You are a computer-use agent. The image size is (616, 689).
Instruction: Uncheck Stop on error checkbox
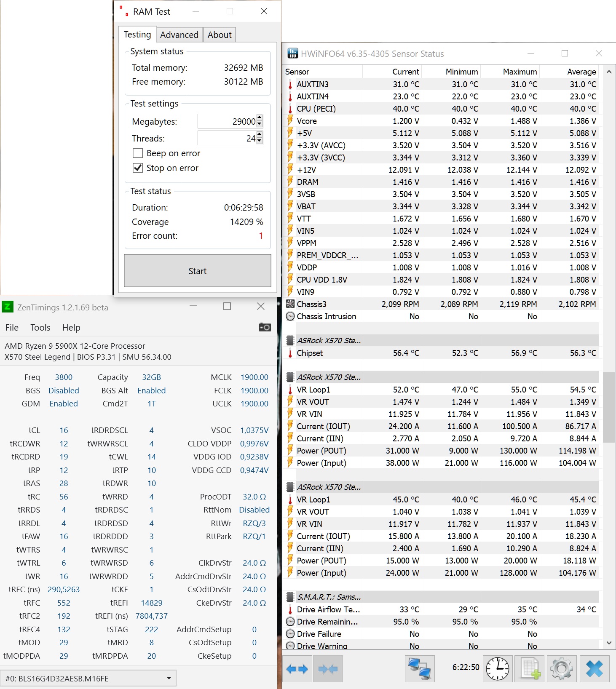pos(138,168)
